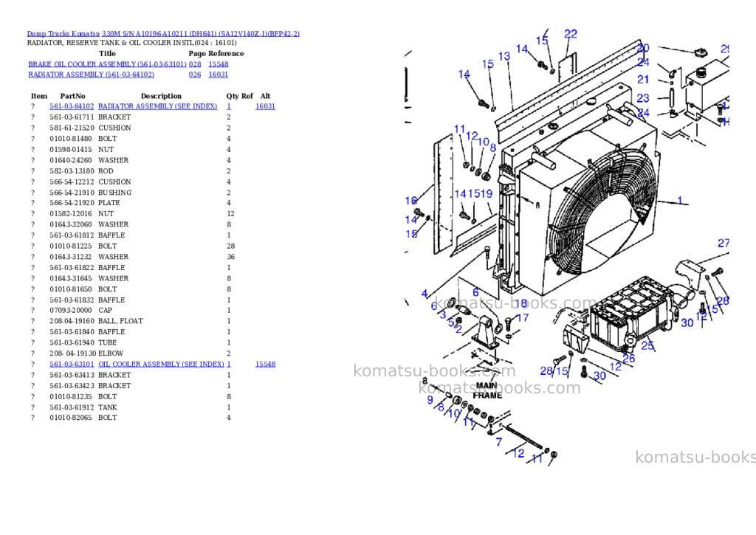Image resolution: width=756 pixels, height=535 pixels.
Task: Select part number 01010-81235
Action: (71, 397)
